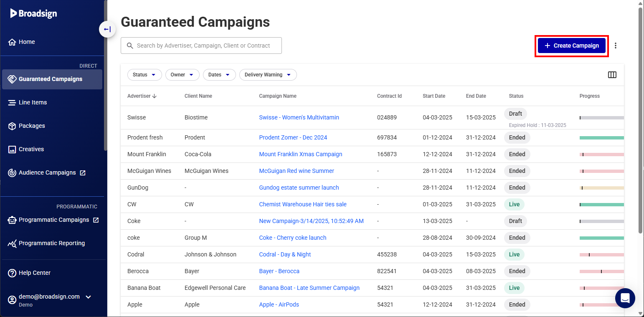
Task: Open the chat support bubble
Action: point(625,298)
